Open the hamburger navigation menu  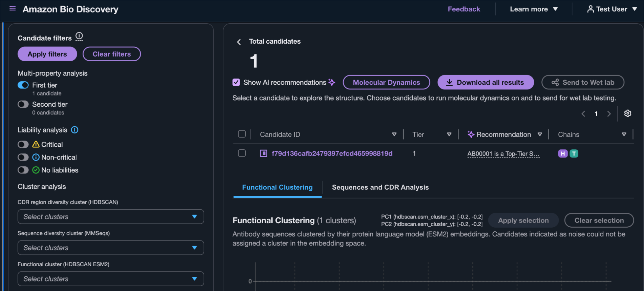(13, 9)
